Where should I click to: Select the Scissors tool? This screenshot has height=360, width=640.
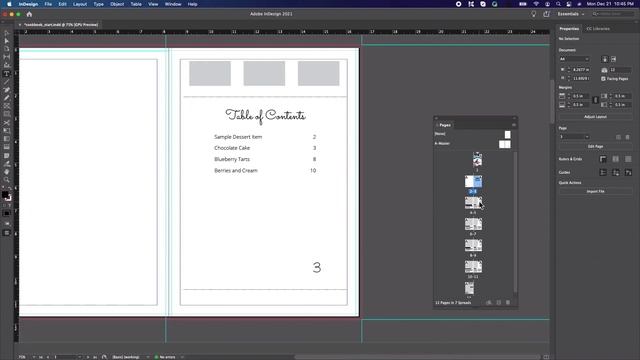(x=7, y=123)
